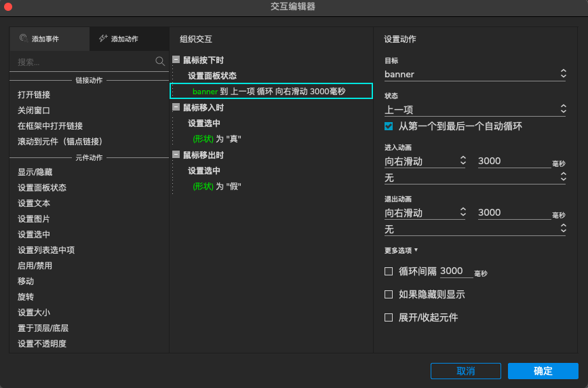Choose 滚动到元件（锚点链接）action
The width and height of the screenshot is (588, 388).
pyautogui.click(x=60, y=142)
